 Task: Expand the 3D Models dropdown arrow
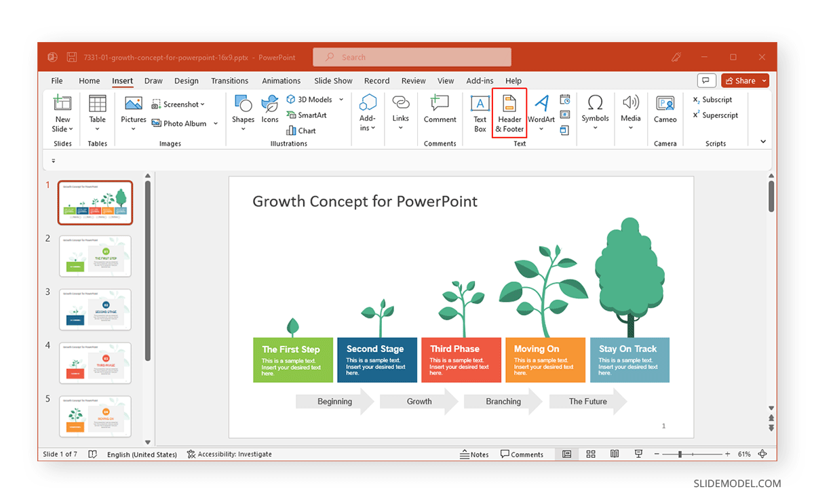341,100
